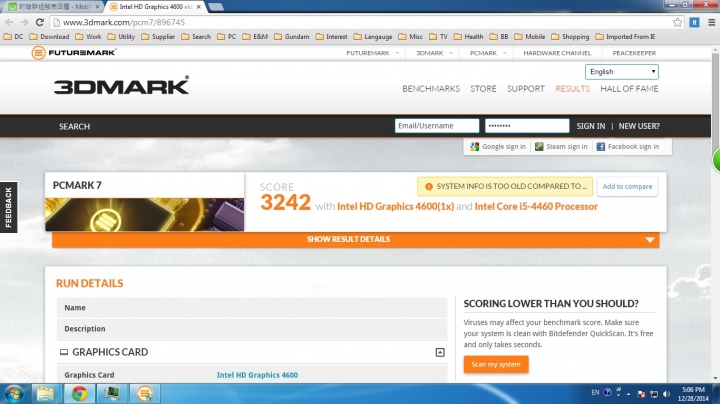Viewport: 720px width, 404px height.
Task: Open the STORE menu item
Action: 483,89
